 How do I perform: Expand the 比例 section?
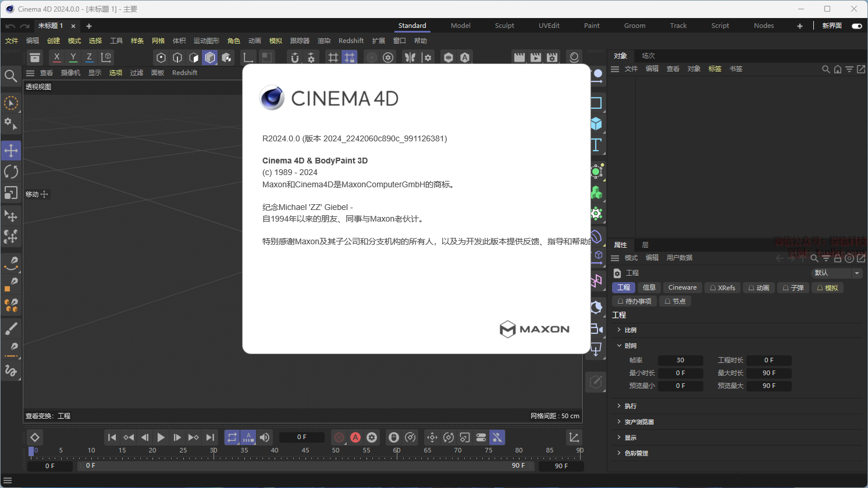(630, 330)
